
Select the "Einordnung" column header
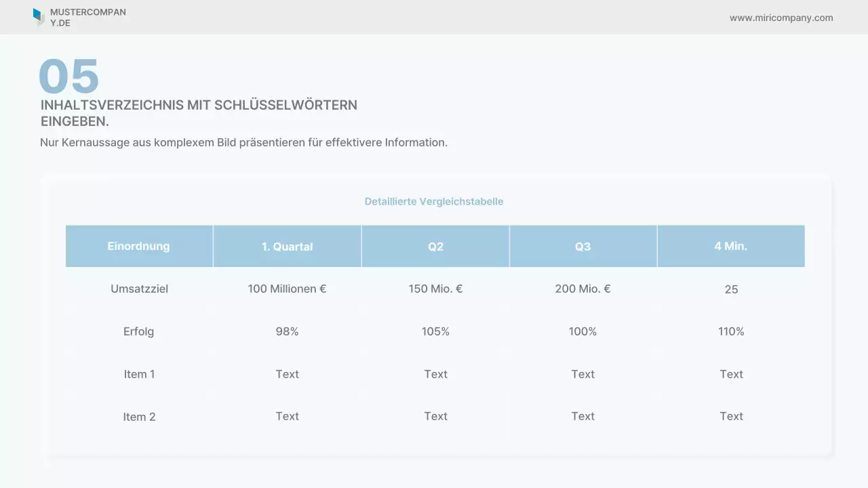point(139,246)
